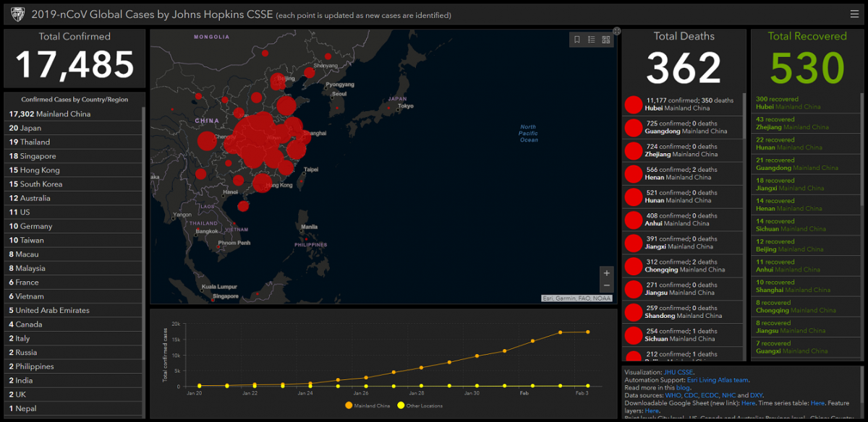868x422 pixels.
Task: Select '19 Thailand' in the country list
Action: (74, 142)
